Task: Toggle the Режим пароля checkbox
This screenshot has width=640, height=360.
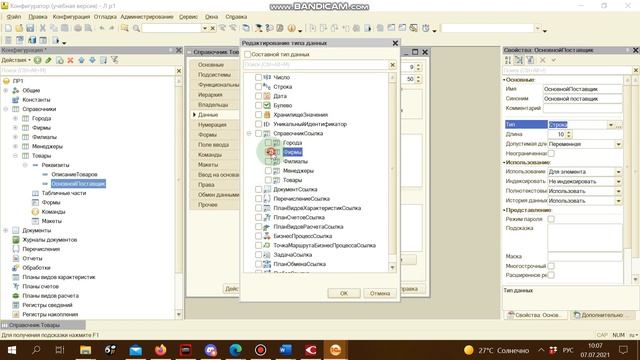Action: (551, 219)
